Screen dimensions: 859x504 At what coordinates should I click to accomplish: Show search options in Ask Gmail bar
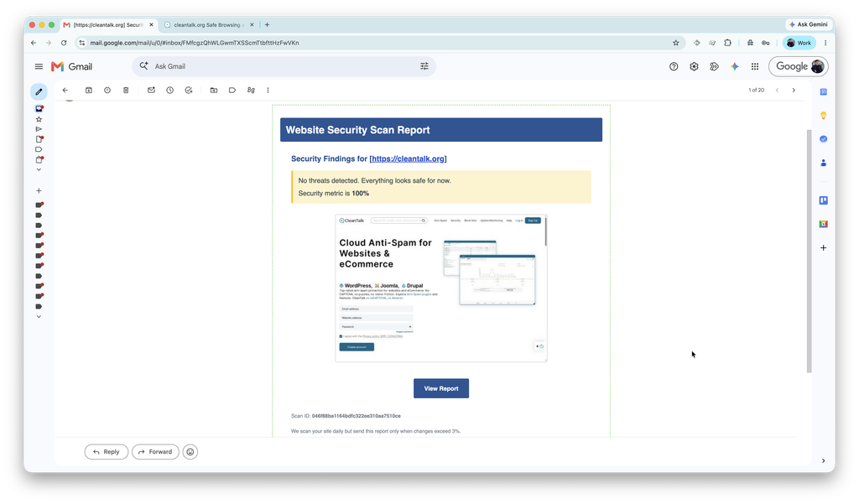tap(424, 66)
